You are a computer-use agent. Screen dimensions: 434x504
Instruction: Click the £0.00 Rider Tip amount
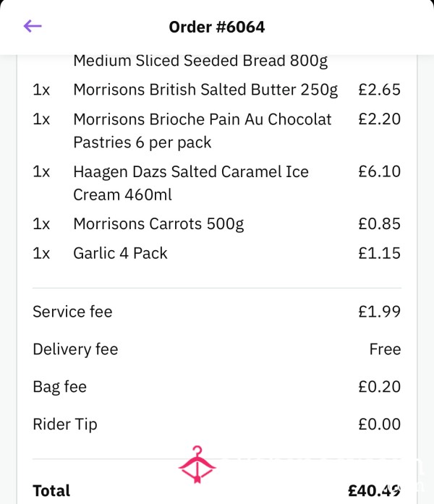379,424
